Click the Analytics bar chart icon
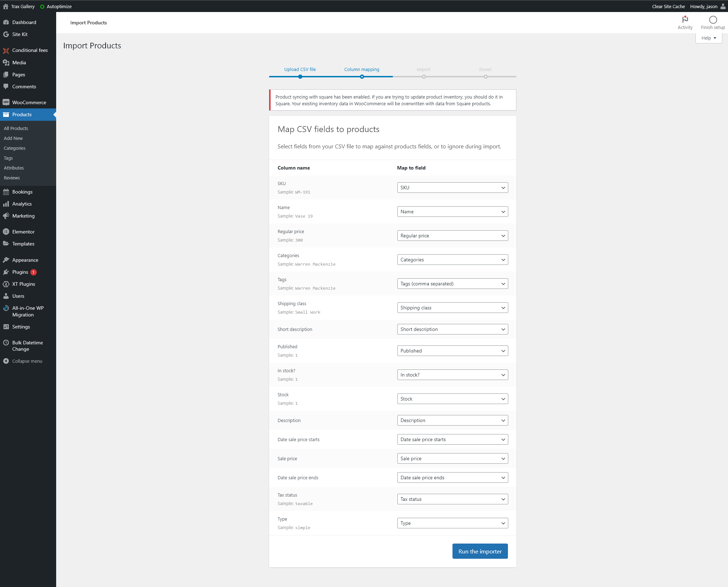Viewport: 728px width, 587px height. [x=6, y=204]
